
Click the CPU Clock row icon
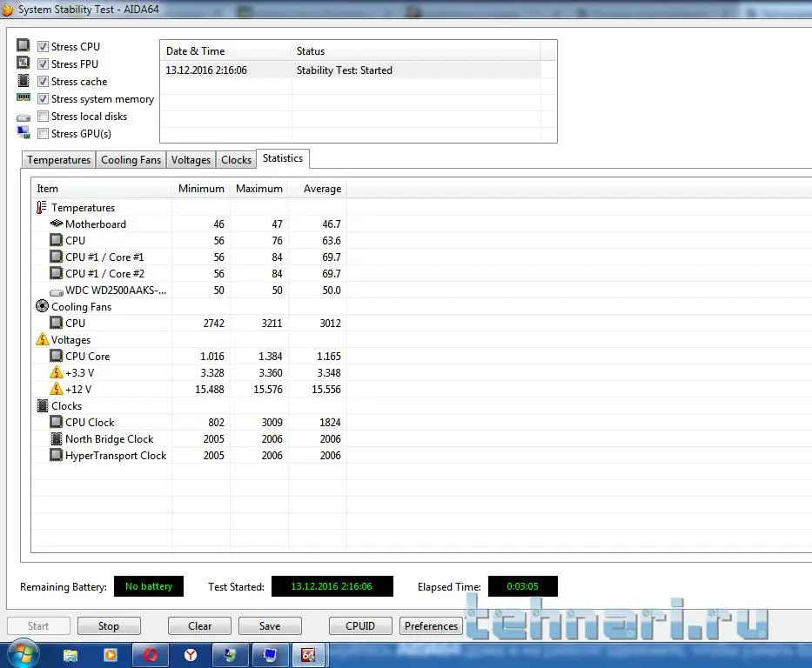tap(56, 422)
